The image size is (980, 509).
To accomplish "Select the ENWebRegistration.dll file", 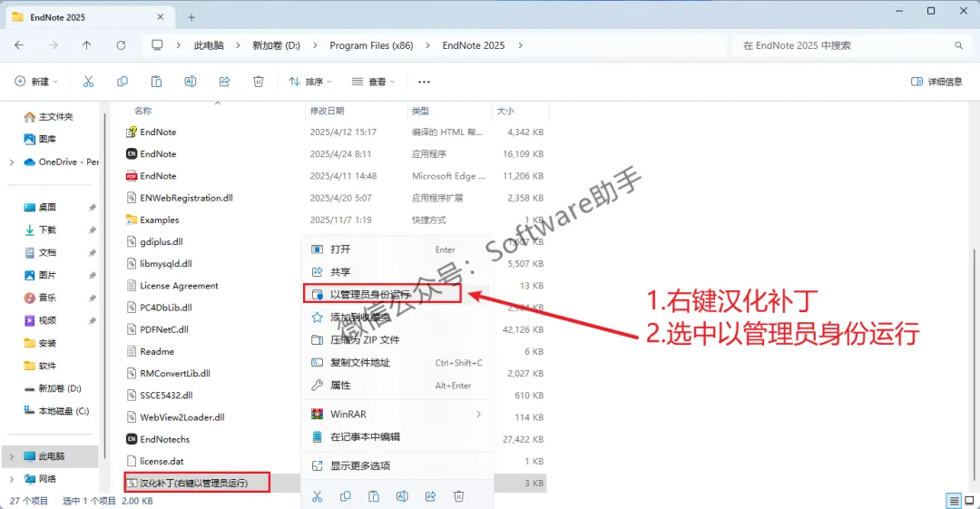I will click(x=180, y=198).
